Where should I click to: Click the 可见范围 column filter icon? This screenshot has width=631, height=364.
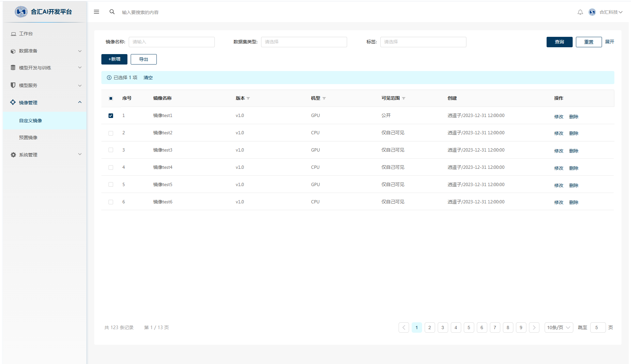coord(404,98)
